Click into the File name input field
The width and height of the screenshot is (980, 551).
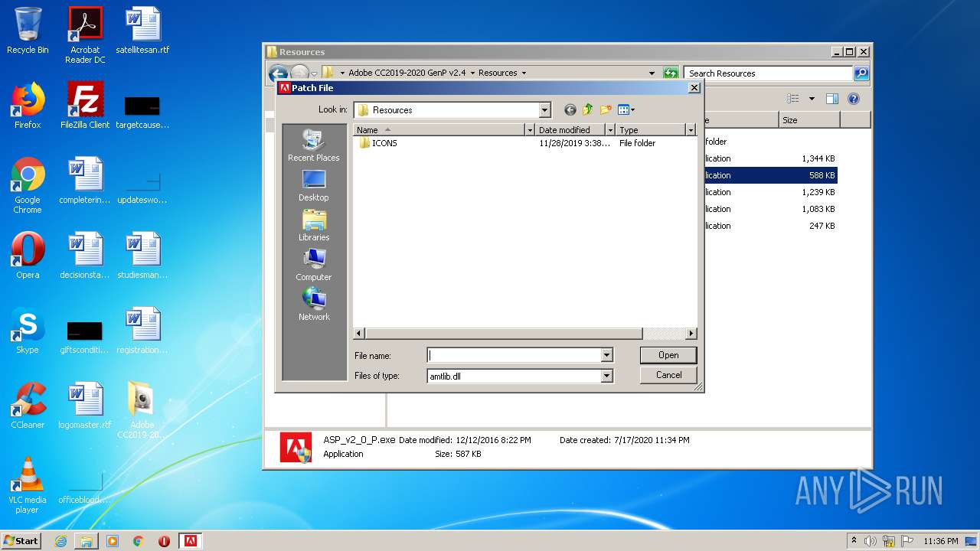coord(514,355)
